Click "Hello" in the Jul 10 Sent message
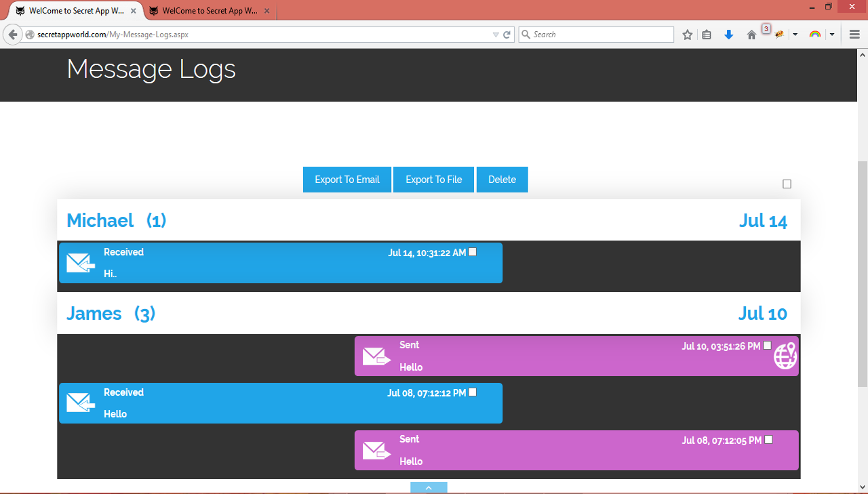Image resolution: width=868 pixels, height=494 pixels. coord(411,367)
